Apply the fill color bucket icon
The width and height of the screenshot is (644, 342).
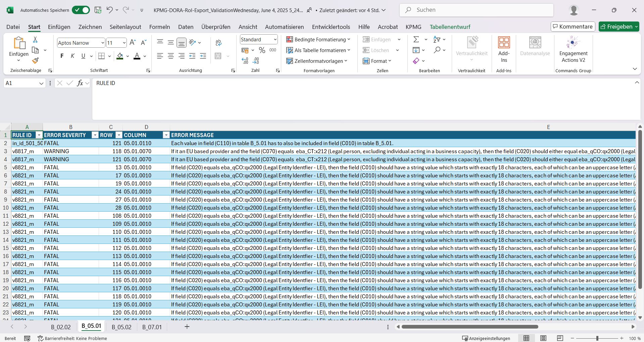point(120,56)
